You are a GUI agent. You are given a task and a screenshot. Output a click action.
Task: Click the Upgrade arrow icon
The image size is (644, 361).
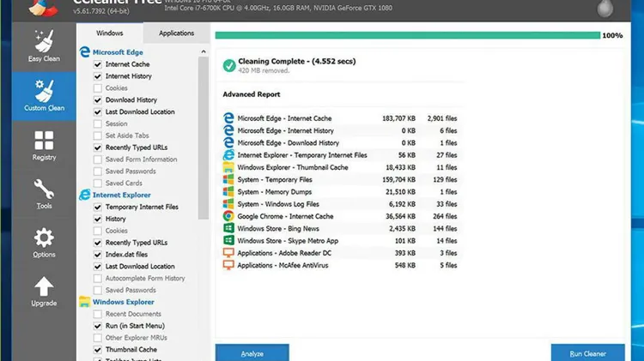(44, 286)
